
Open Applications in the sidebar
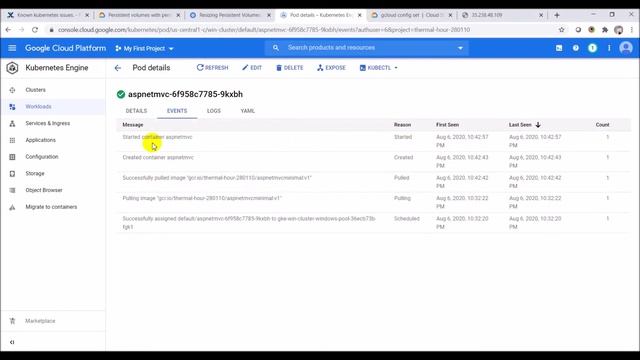pyautogui.click(x=40, y=140)
